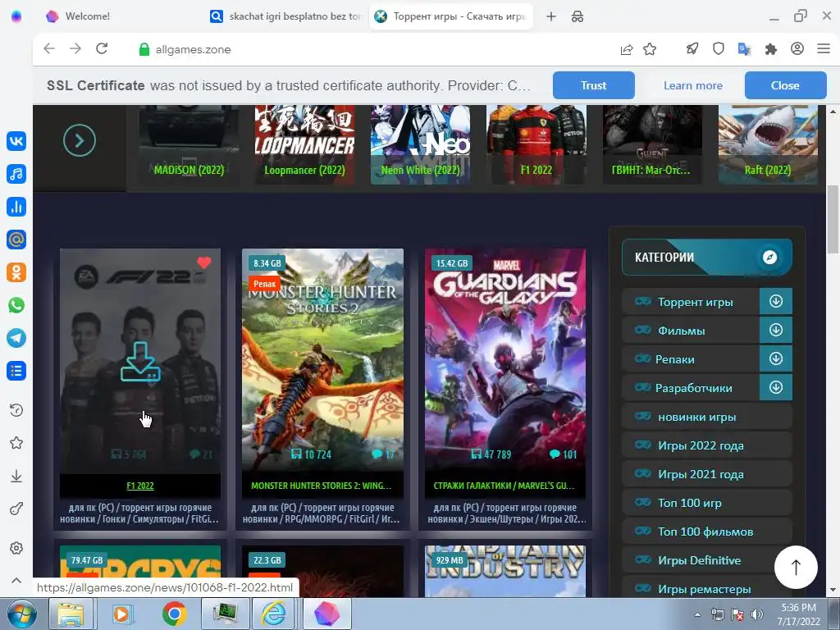The width and height of the screenshot is (840, 630).
Task: Click the Trust button
Action: [x=594, y=85]
